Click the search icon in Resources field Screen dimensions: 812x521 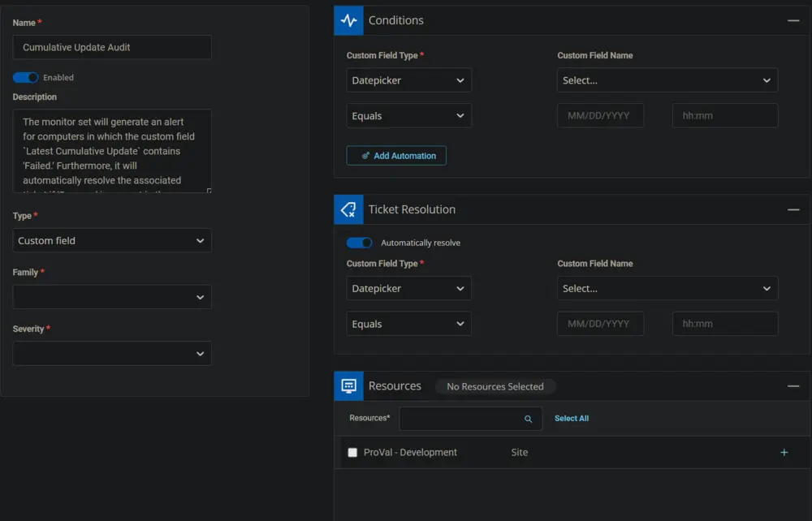click(x=528, y=419)
